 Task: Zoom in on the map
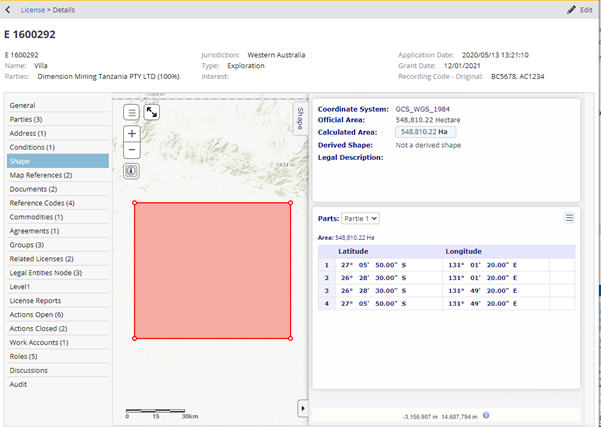pyautogui.click(x=132, y=134)
